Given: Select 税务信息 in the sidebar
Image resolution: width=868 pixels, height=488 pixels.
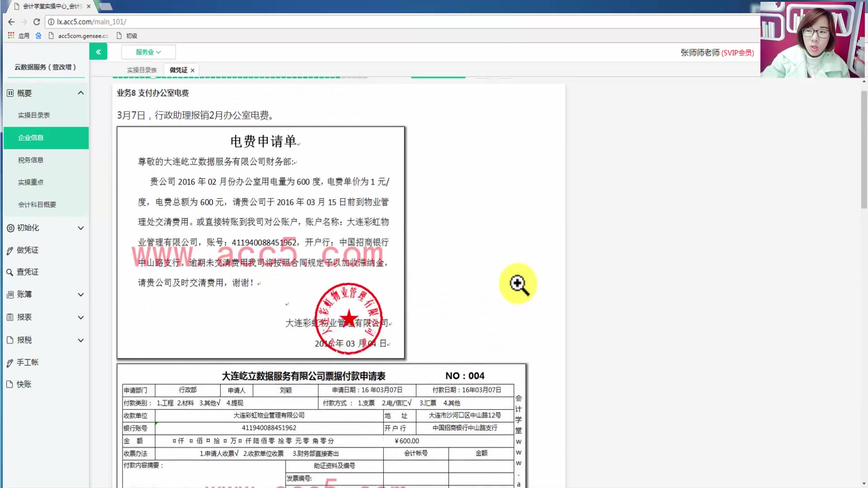Looking at the screenshot, I should (31, 160).
